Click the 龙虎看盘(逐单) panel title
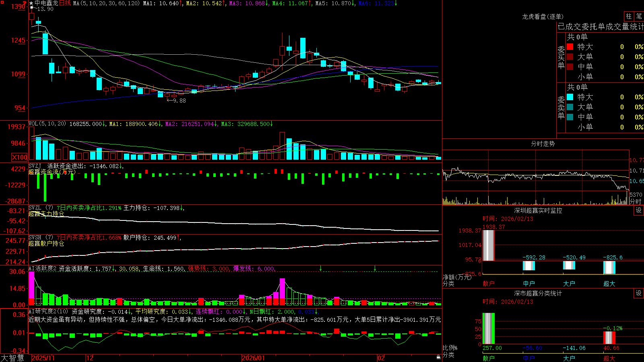Screen dimensions: 644x362 (x=543, y=16)
